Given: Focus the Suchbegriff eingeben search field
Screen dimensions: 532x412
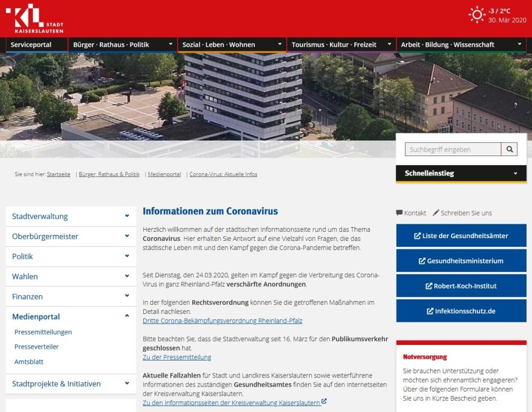Looking at the screenshot, I should (x=452, y=150).
